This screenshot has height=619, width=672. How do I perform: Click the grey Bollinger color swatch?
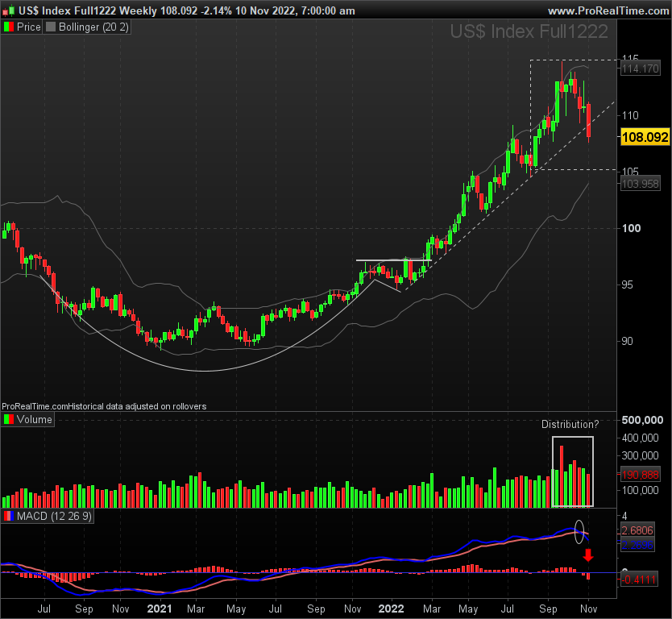tap(51, 27)
